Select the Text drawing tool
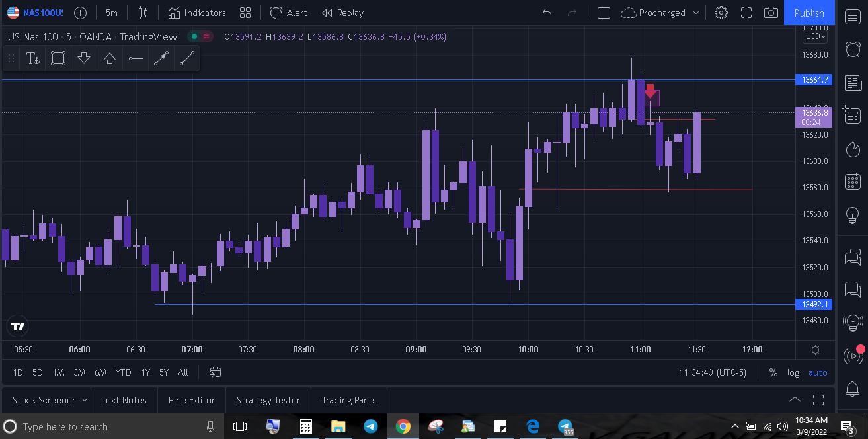This screenshot has height=439, width=868. [32, 59]
